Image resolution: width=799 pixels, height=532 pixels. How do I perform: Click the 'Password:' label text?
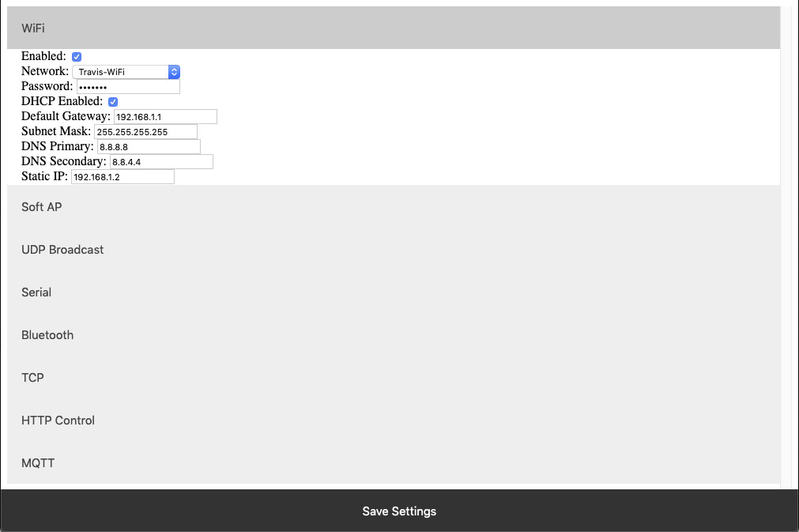(x=47, y=86)
